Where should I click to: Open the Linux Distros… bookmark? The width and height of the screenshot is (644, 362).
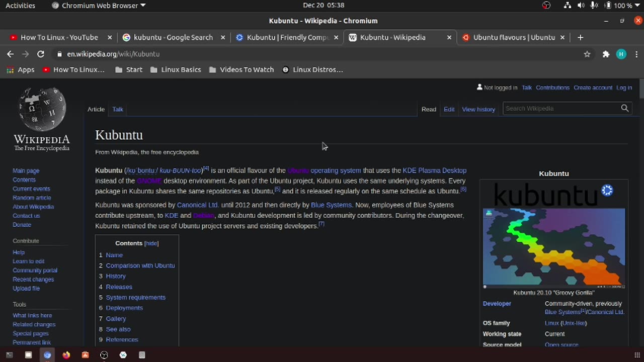point(312,70)
